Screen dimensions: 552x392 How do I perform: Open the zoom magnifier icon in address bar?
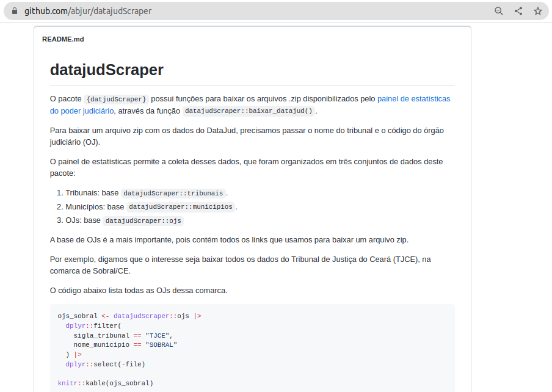point(499,11)
